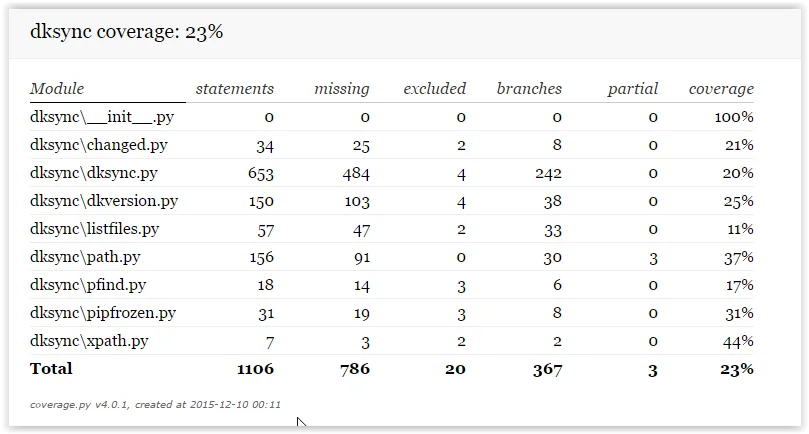Screen dimensions: 809x434
Task: Sort table by partial column
Action: point(633,89)
